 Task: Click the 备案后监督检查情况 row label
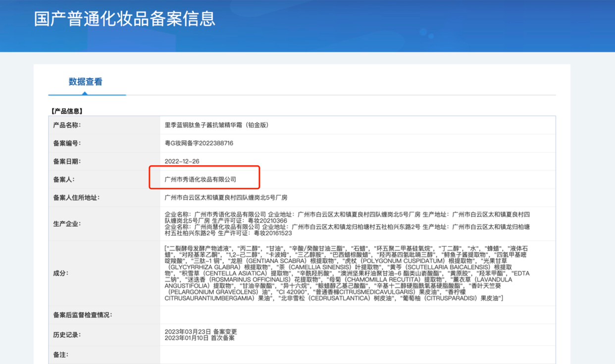(x=83, y=315)
